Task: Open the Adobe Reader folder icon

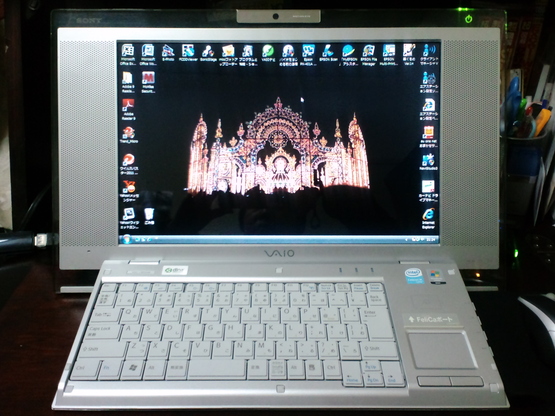Action: point(128,82)
